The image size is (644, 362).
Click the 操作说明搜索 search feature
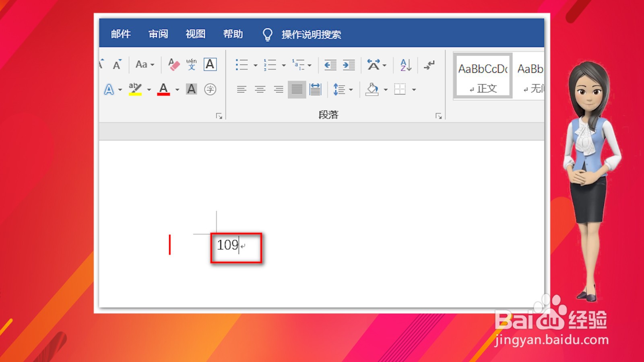pyautogui.click(x=312, y=34)
